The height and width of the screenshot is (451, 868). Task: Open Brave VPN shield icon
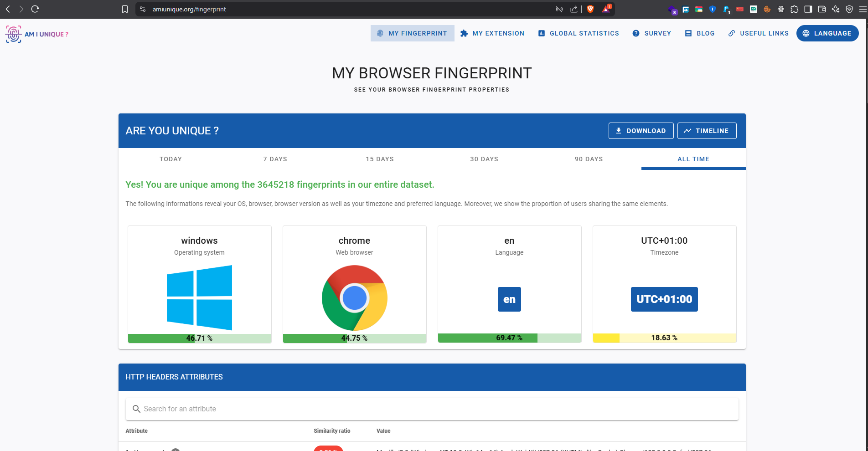(x=849, y=9)
